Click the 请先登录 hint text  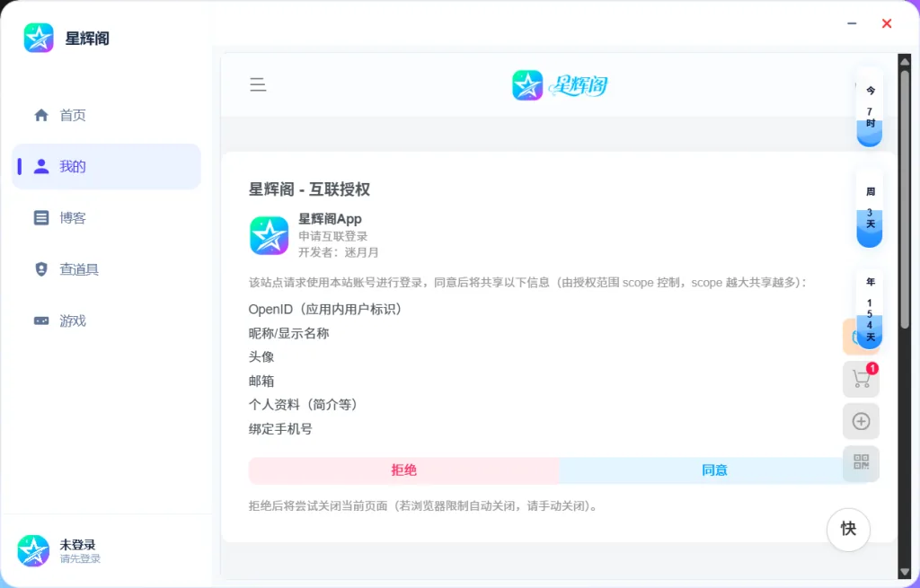(x=80, y=558)
